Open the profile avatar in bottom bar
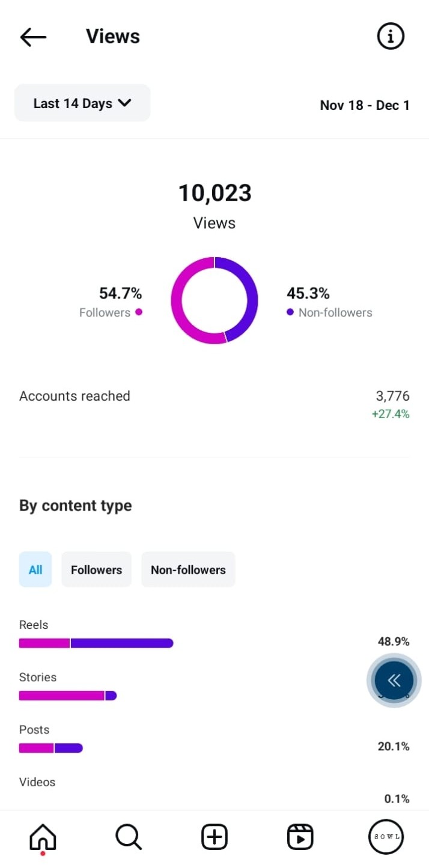429x868 pixels. (x=386, y=837)
